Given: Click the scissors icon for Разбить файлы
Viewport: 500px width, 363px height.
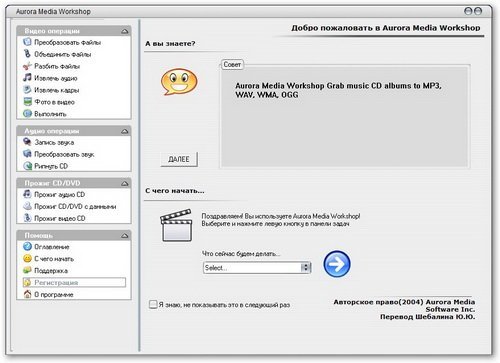Looking at the screenshot, I should [27, 66].
